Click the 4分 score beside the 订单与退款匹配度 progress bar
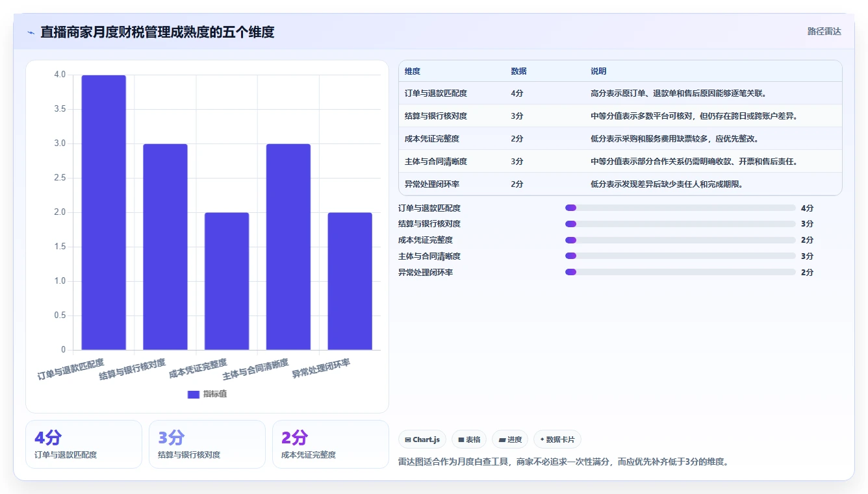 [807, 208]
